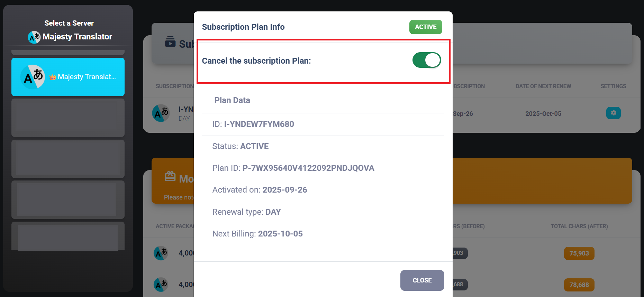Click the DATE OF NEXT RENEW column header
The image size is (644, 297).
click(x=543, y=86)
